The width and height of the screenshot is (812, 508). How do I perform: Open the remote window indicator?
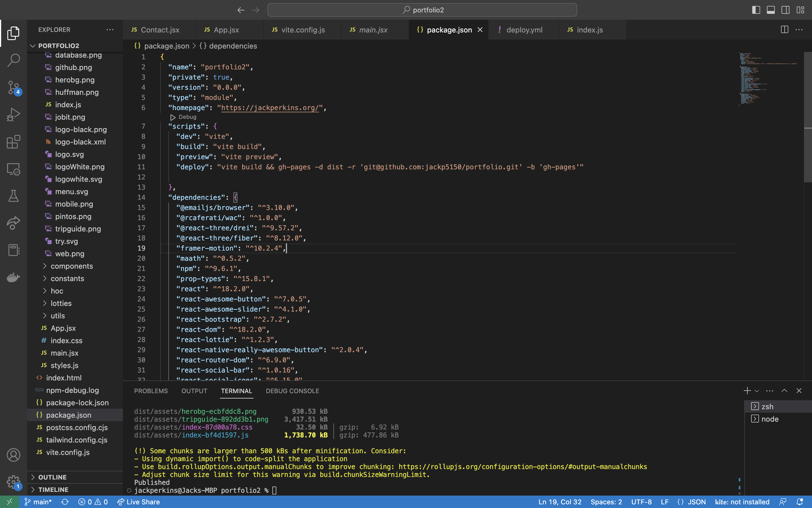(10, 502)
